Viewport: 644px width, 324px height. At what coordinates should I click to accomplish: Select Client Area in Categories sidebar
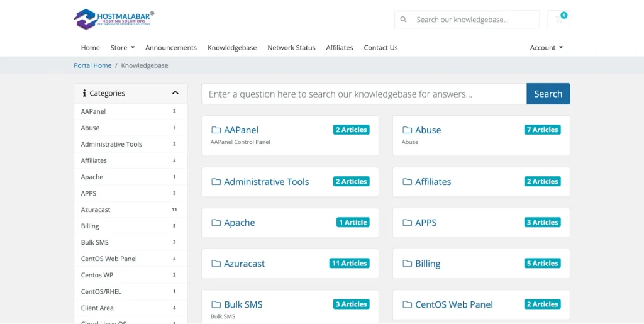131,308
